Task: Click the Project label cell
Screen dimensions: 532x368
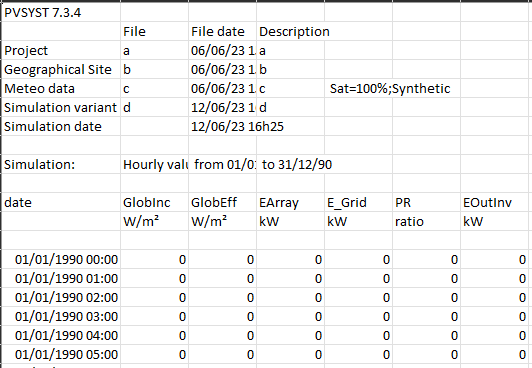Action: [x=61, y=51]
